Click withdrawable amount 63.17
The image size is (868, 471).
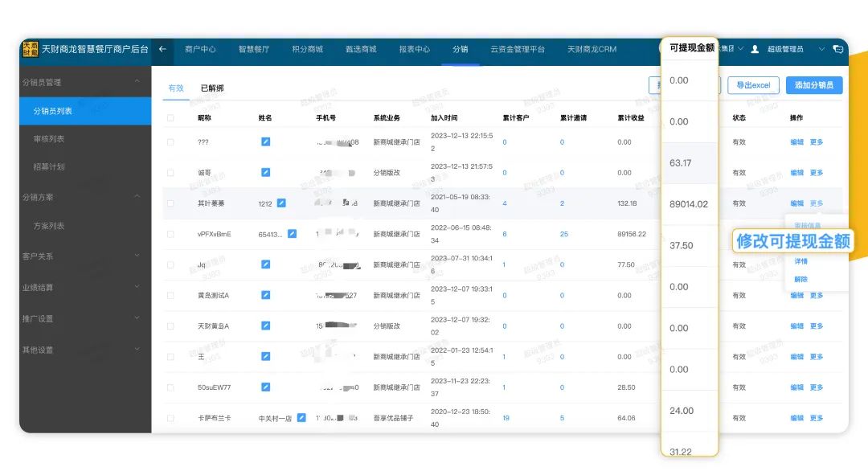pos(681,162)
